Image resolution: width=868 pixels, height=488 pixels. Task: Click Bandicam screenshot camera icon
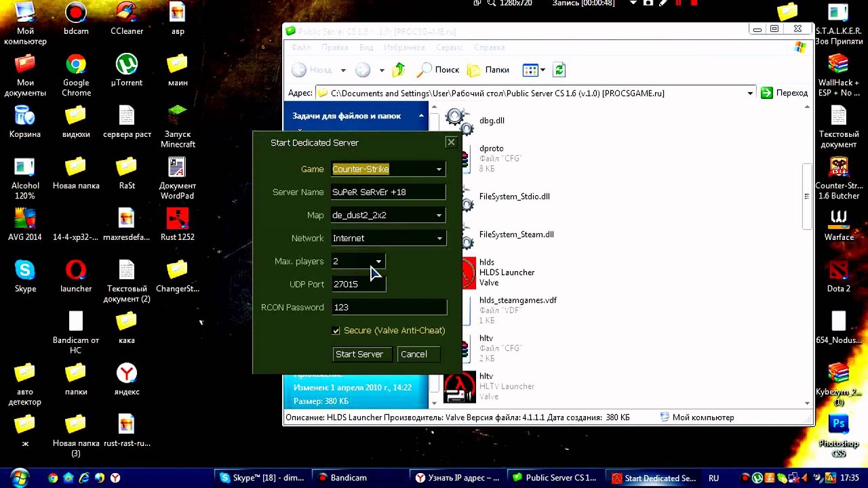click(x=648, y=3)
